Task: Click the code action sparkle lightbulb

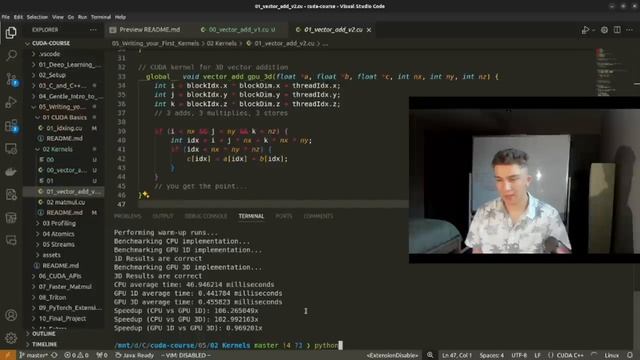Action: (x=145, y=195)
